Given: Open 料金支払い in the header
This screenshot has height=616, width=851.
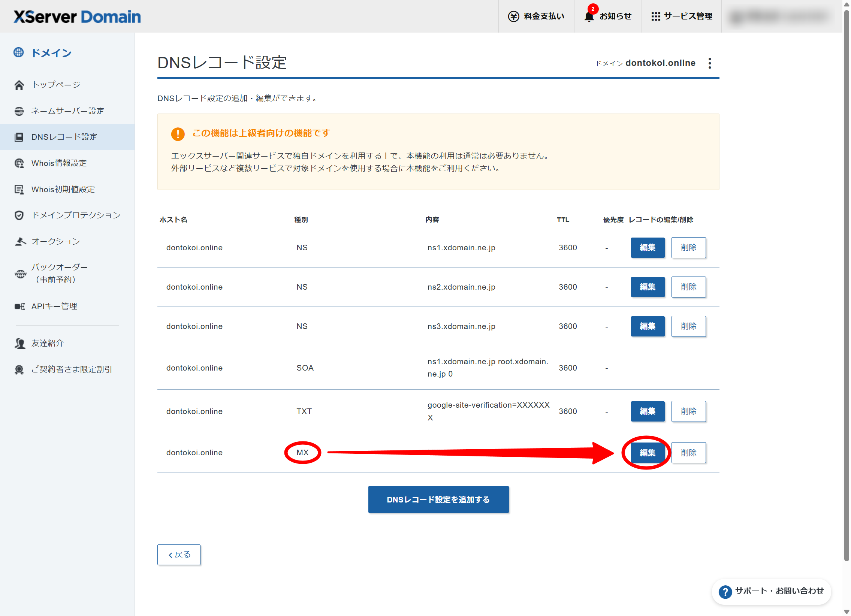Looking at the screenshot, I should pyautogui.click(x=536, y=16).
